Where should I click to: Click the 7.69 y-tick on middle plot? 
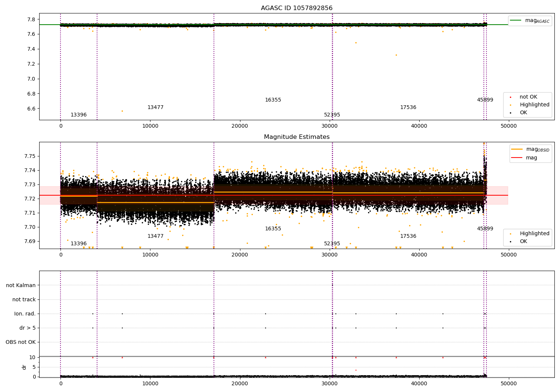(x=30, y=241)
